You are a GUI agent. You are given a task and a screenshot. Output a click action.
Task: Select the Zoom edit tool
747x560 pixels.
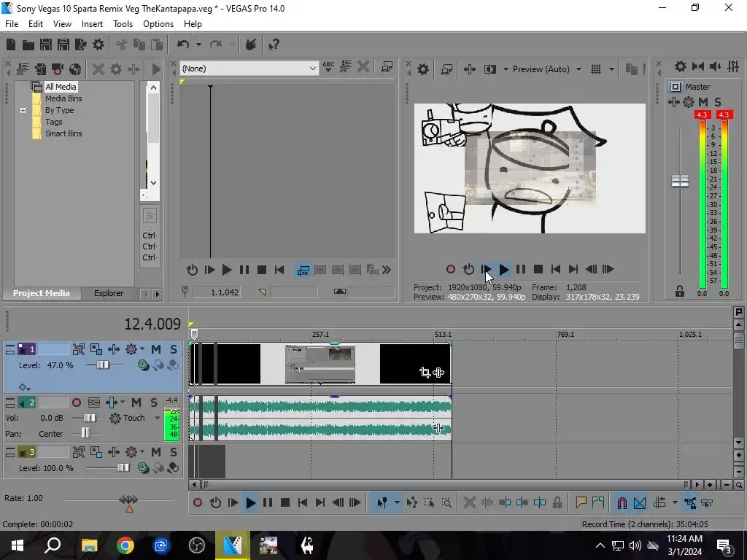pos(446,503)
